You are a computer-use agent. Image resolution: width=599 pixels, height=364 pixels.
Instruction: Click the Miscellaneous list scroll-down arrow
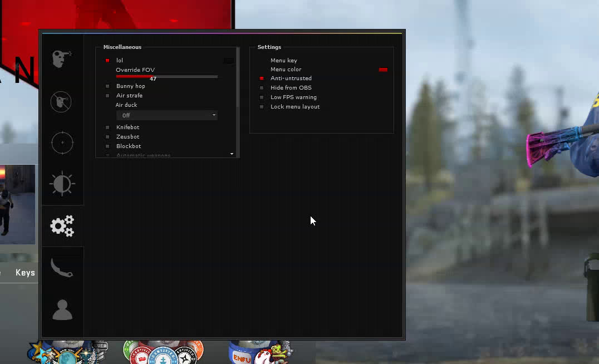(232, 154)
